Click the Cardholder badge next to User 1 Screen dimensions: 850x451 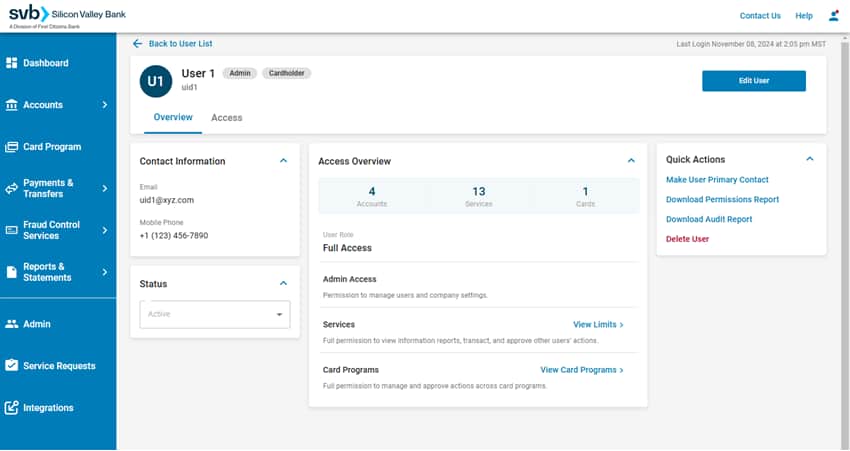286,73
